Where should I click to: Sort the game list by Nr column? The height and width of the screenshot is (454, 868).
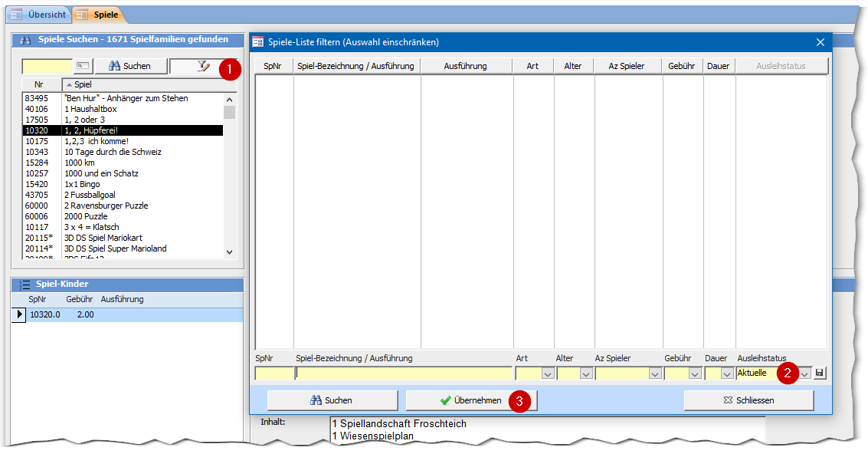coord(41,84)
